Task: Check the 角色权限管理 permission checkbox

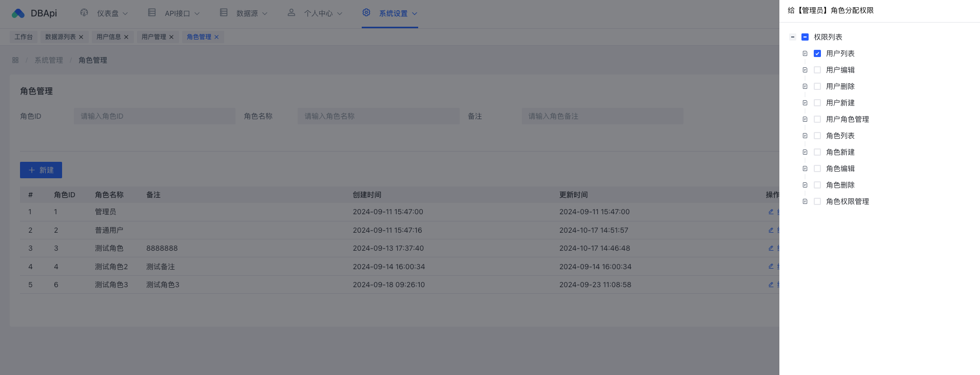Action: [x=817, y=201]
